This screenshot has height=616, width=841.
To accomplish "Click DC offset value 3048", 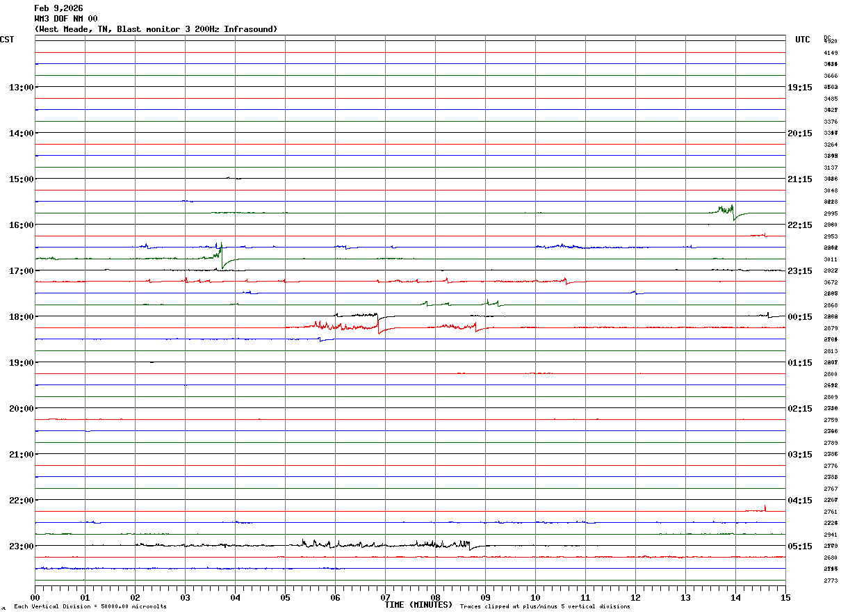I will click(x=831, y=191).
